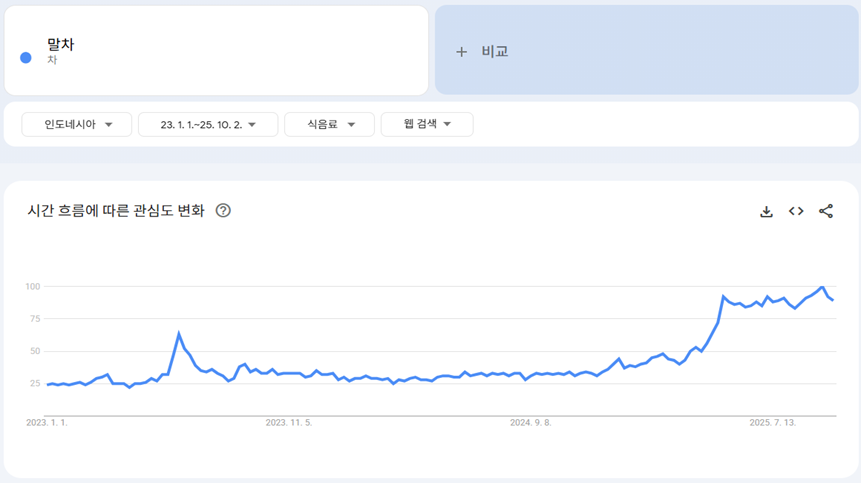
Task: Click the 2023. 1. 1. axis date label
Action: tap(47, 423)
